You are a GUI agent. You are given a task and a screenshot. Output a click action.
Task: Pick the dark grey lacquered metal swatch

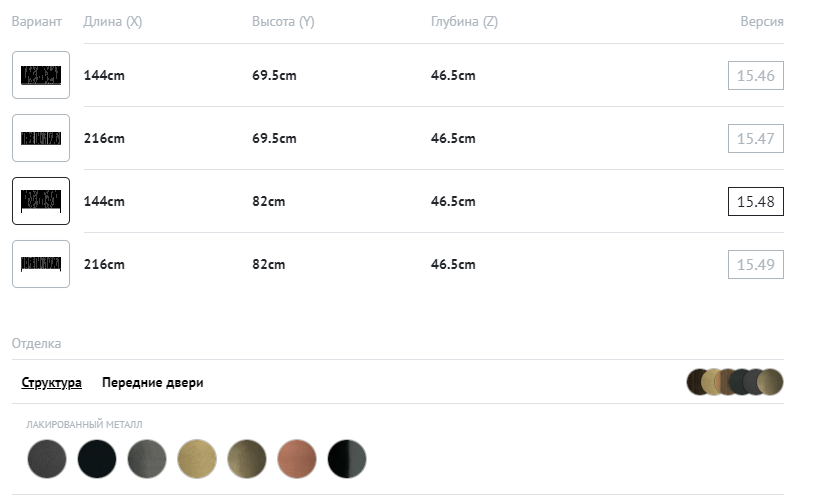tap(47, 459)
